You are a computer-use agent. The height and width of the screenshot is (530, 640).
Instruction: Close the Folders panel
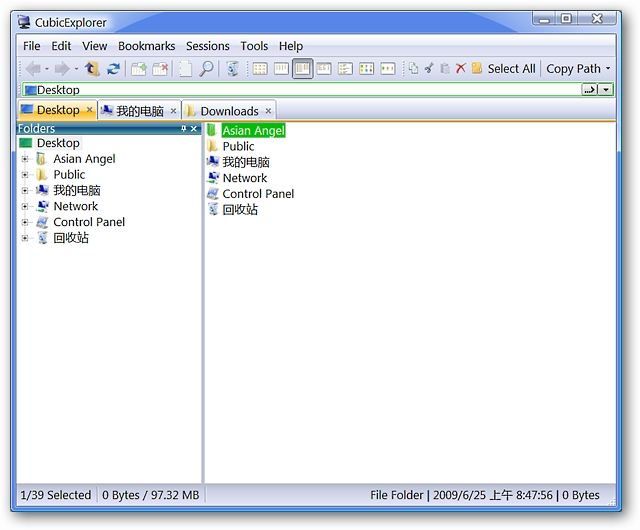pos(194,129)
